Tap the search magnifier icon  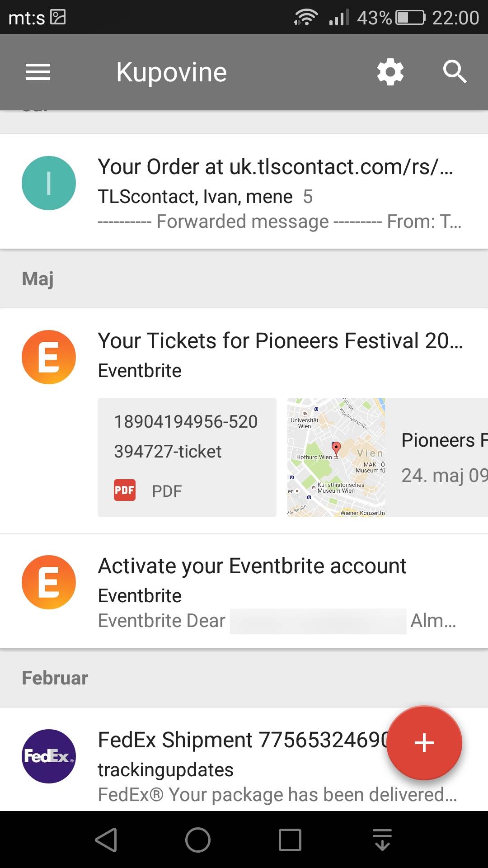pyautogui.click(x=454, y=72)
